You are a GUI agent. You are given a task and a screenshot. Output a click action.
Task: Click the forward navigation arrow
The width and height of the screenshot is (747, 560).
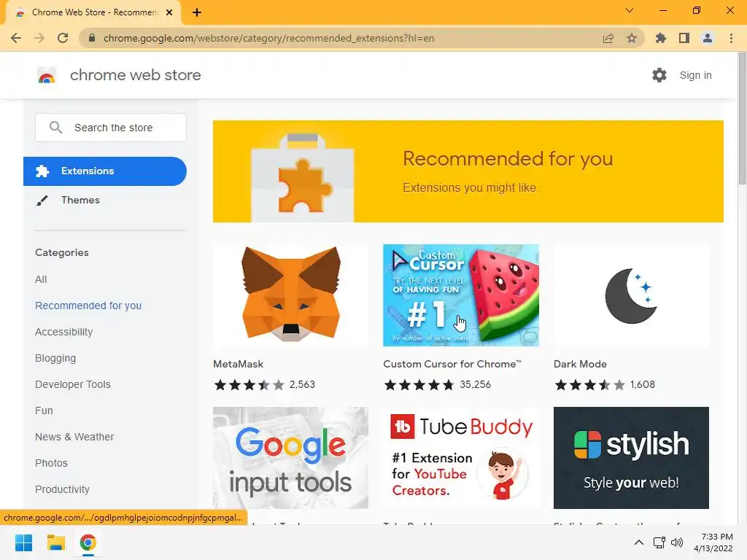point(39,38)
